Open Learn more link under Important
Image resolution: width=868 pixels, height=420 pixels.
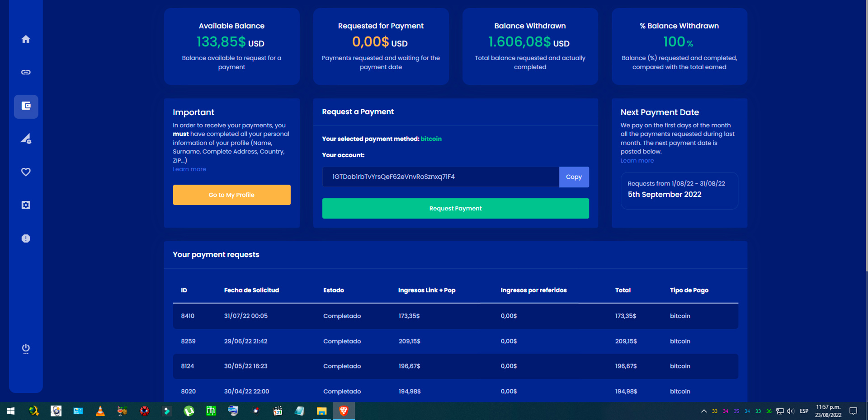coord(189,169)
